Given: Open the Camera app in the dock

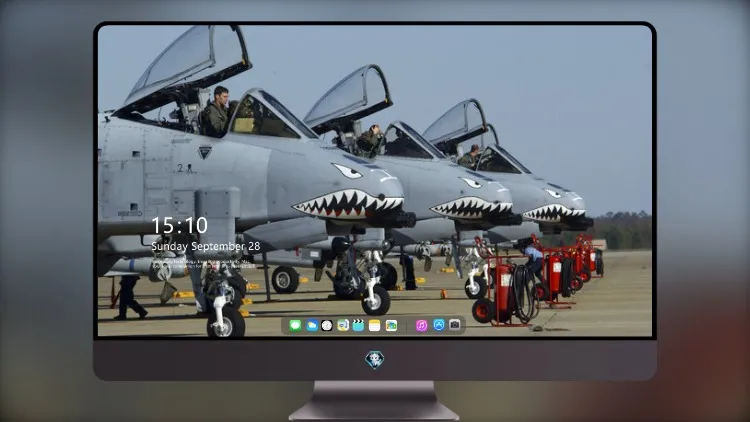Looking at the screenshot, I should (455, 325).
